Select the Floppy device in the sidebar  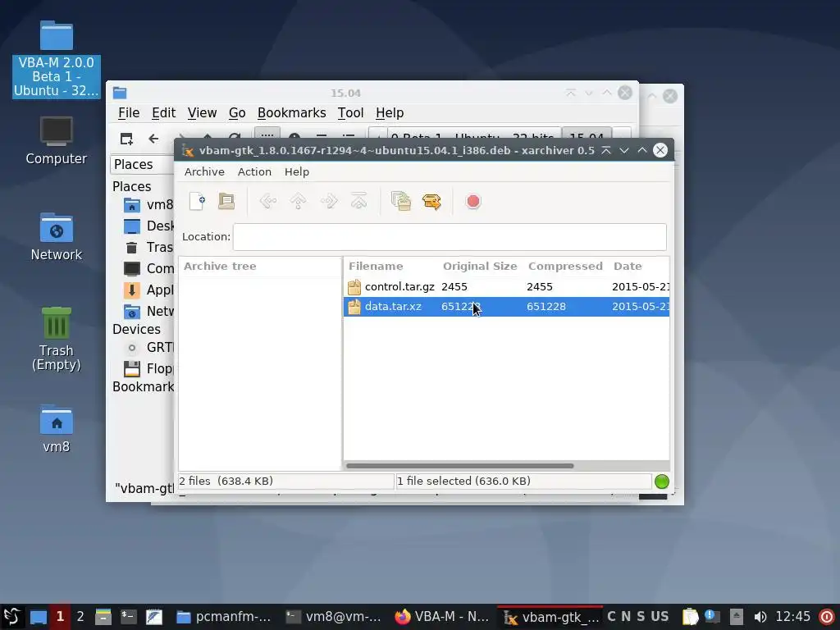(148, 368)
